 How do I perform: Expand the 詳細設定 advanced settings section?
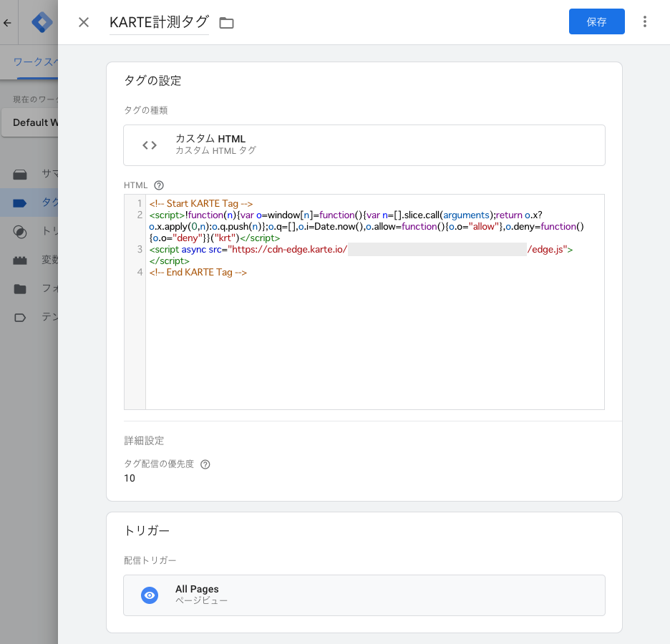(144, 441)
